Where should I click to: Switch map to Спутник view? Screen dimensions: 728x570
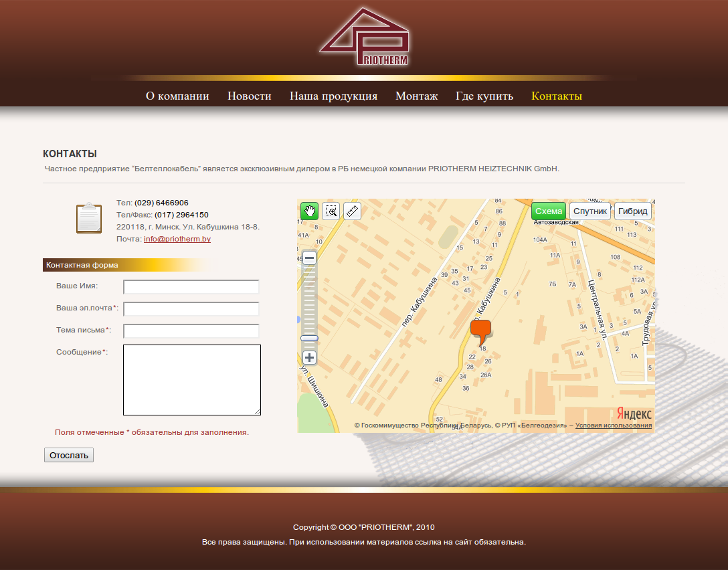click(590, 211)
